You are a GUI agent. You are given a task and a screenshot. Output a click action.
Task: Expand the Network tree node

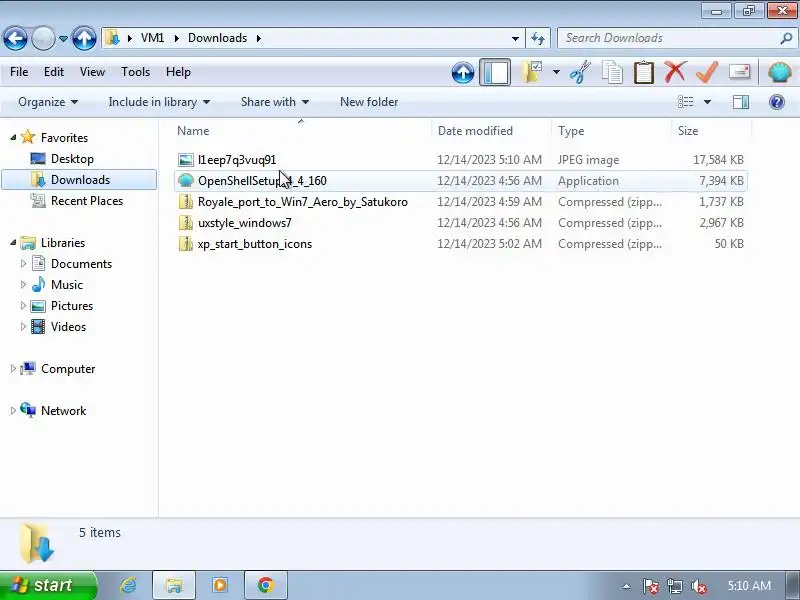tap(13, 411)
